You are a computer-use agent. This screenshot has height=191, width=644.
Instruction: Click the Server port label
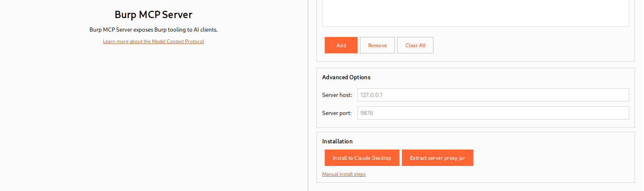[x=337, y=113]
